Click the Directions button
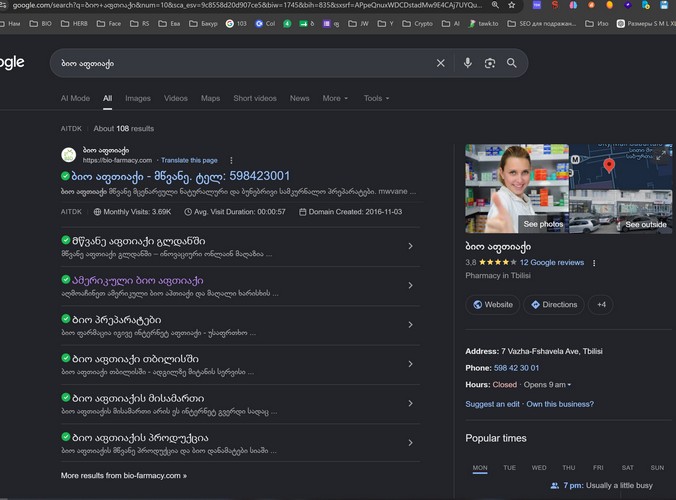This screenshot has height=500, width=676. click(554, 305)
